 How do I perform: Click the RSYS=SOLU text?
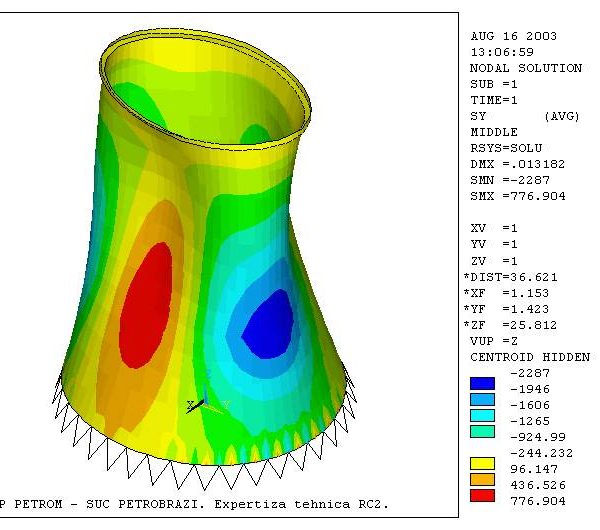(x=510, y=148)
